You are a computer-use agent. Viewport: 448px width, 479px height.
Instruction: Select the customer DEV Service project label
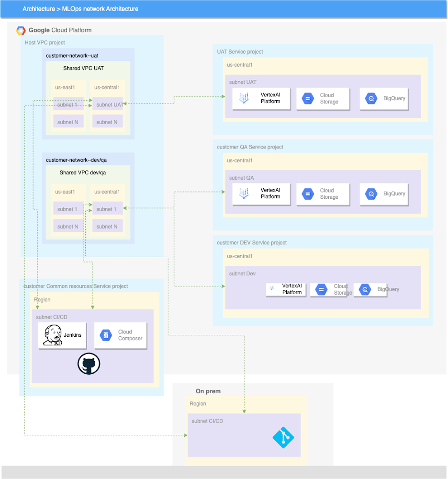252,242
